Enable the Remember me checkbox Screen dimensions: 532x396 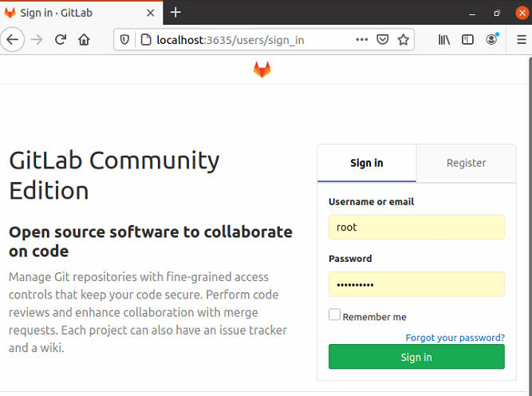[x=334, y=315]
